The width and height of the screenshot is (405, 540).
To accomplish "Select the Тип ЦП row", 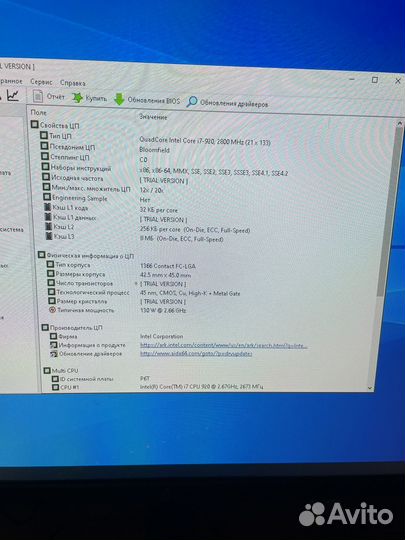I will (x=56, y=136).
